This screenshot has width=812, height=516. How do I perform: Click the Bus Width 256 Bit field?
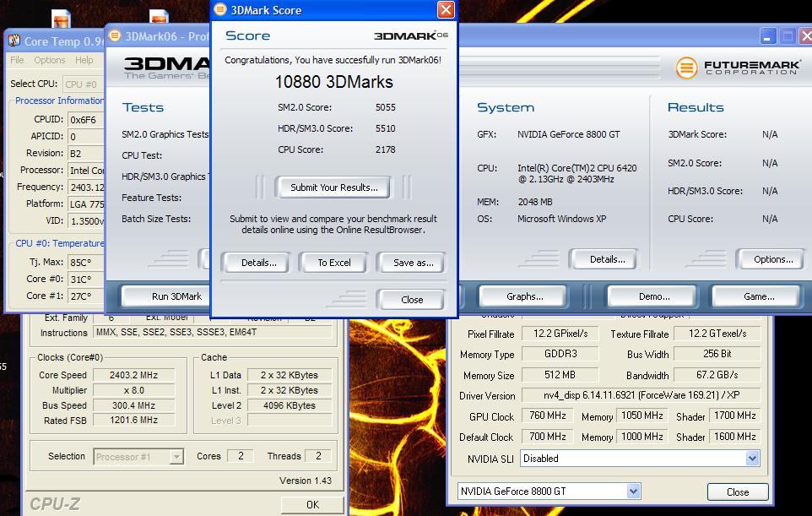click(717, 354)
